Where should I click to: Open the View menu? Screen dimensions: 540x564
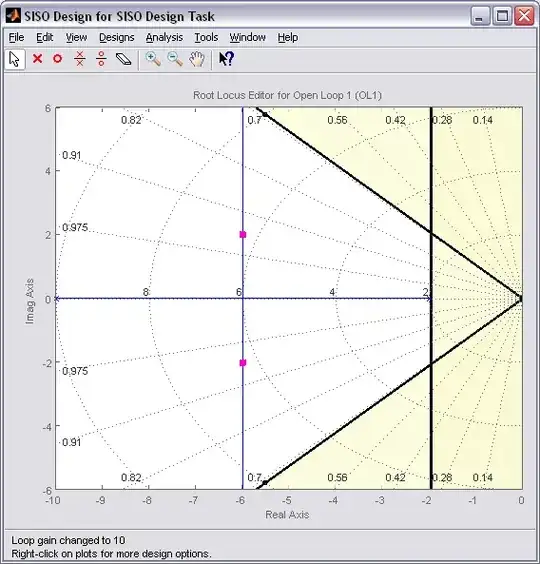tap(76, 37)
